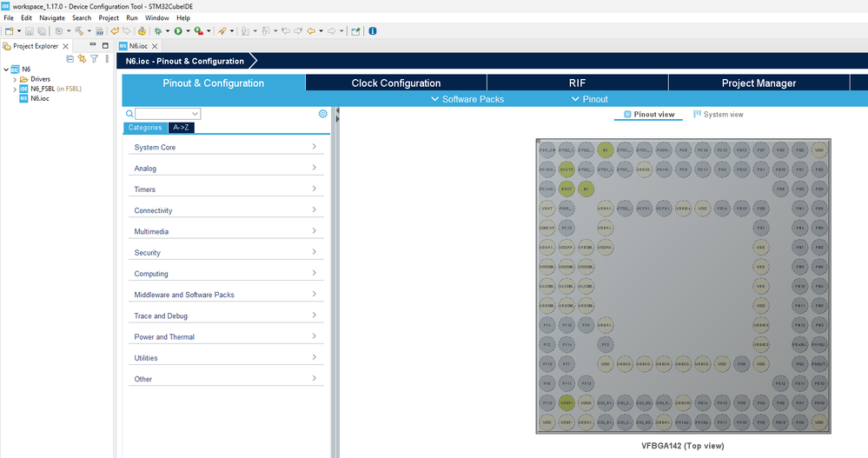868x458 pixels.
Task: Open the Software Packs dropdown
Action: pos(467,99)
